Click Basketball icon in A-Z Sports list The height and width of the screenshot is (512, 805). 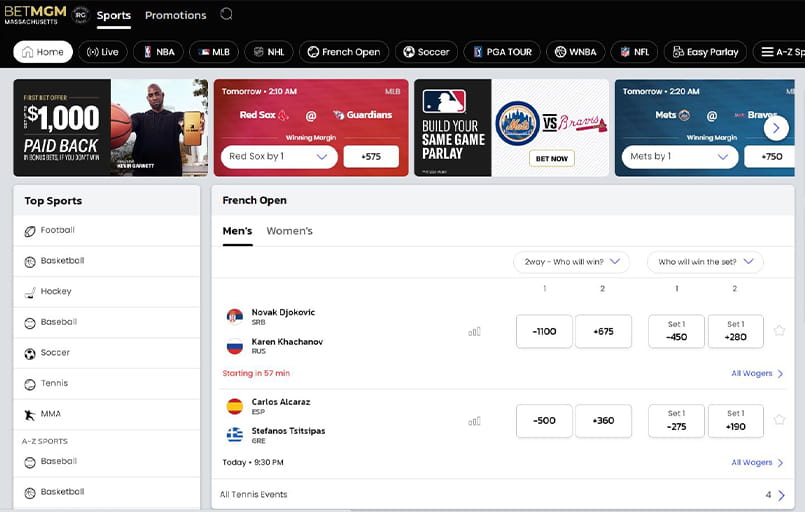pos(30,493)
